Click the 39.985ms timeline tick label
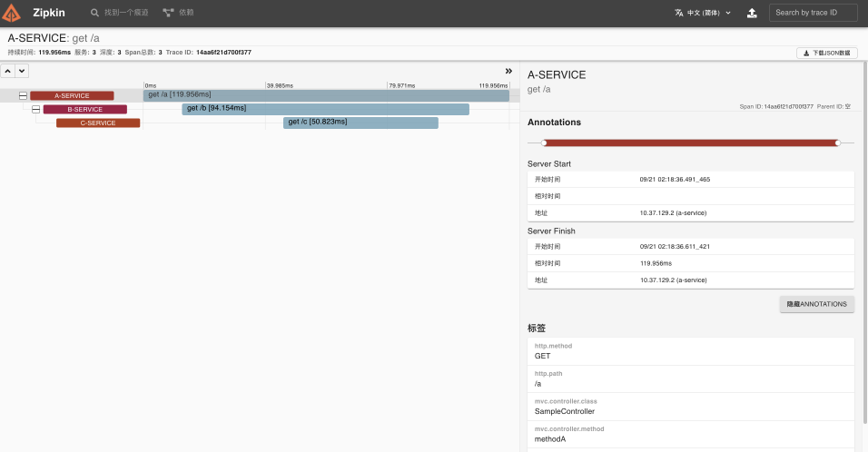The height and width of the screenshot is (452, 868). coord(281,85)
